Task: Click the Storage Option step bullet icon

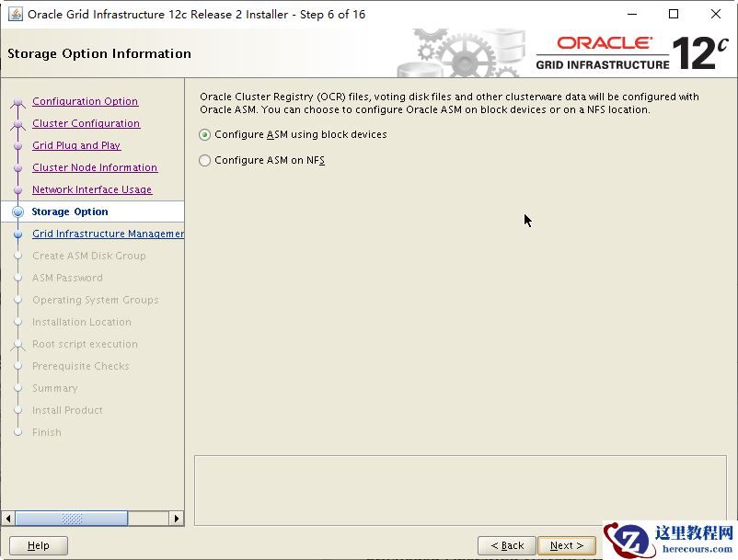Action: 17,212
